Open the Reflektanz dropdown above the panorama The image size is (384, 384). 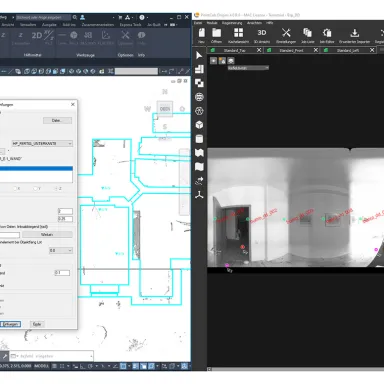point(248,68)
